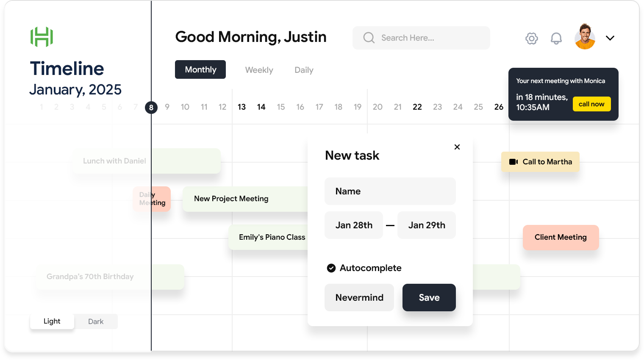Click the search magnifier icon

[x=369, y=38]
